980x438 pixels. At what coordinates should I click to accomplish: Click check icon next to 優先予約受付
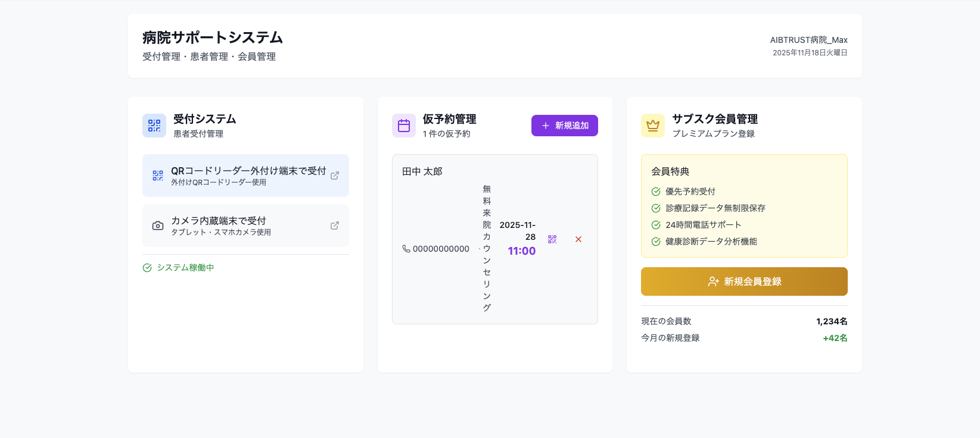[656, 192]
